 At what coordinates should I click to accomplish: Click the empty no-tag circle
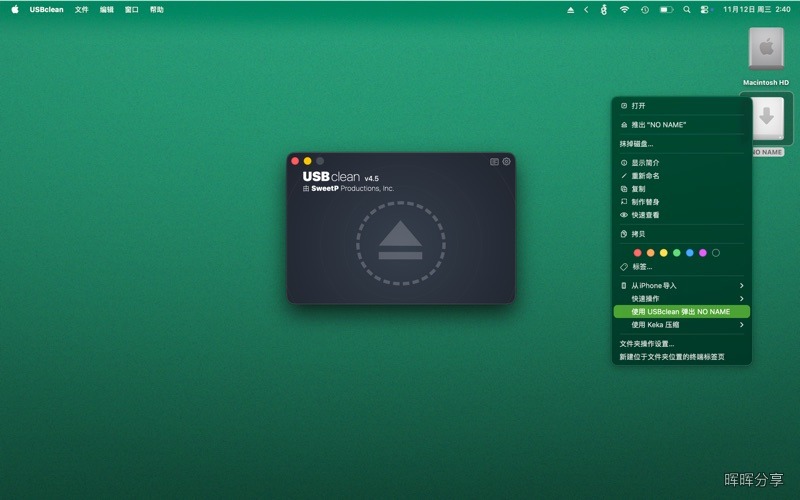click(x=716, y=253)
